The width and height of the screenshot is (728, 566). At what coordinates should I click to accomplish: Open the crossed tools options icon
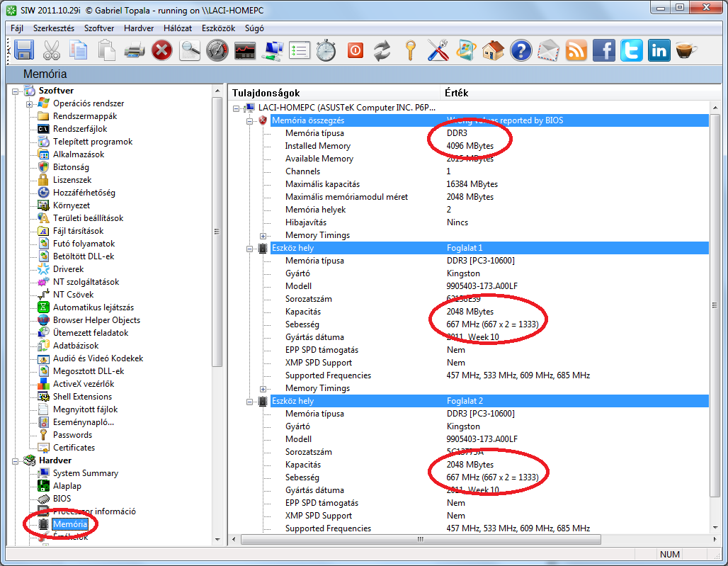point(438,50)
